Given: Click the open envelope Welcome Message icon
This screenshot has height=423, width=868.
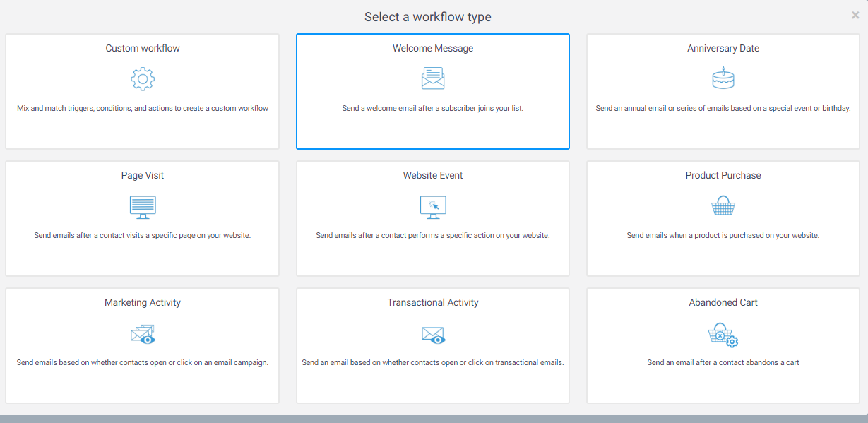Looking at the screenshot, I should pos(433,78).
